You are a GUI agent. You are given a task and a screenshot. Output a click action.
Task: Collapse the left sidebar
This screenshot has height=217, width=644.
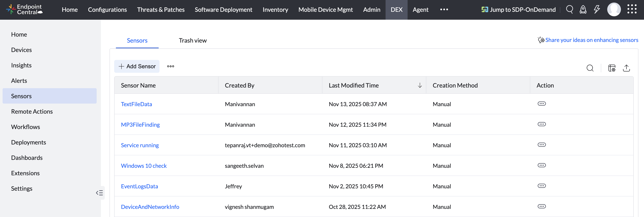pyautogui.click(x=99, y=193)
